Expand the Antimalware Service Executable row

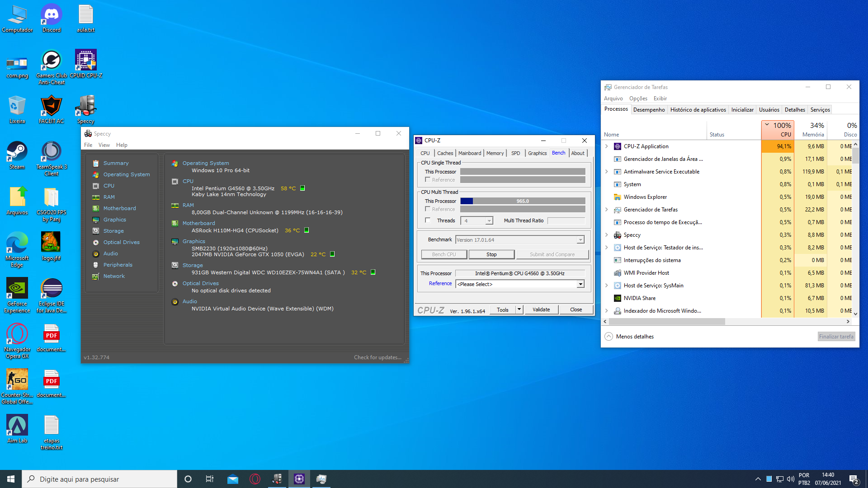(607, 172)
